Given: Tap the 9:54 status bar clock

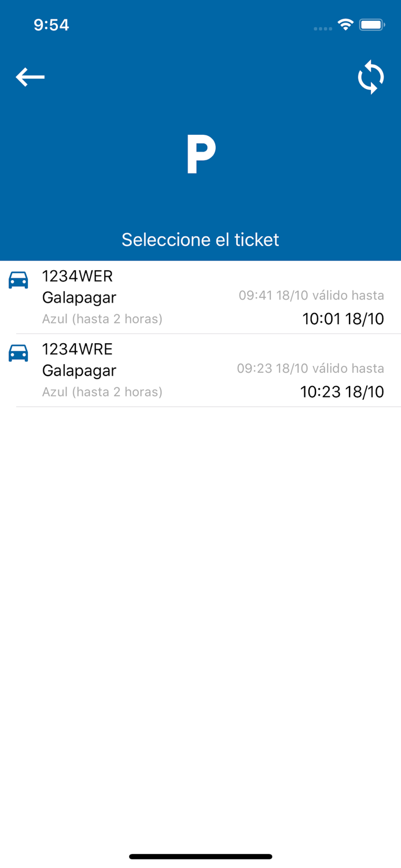Looking at the screenshot, I should click(51, 25).
